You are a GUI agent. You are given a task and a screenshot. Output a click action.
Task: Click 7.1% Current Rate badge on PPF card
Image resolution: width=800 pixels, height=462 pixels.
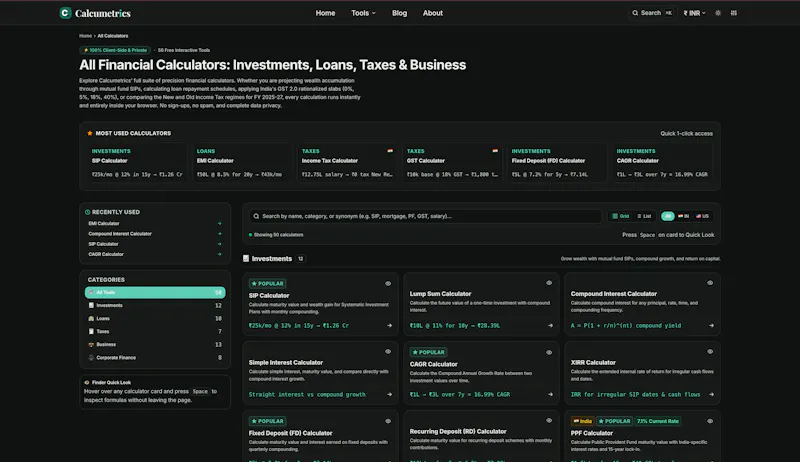point(658,421)
